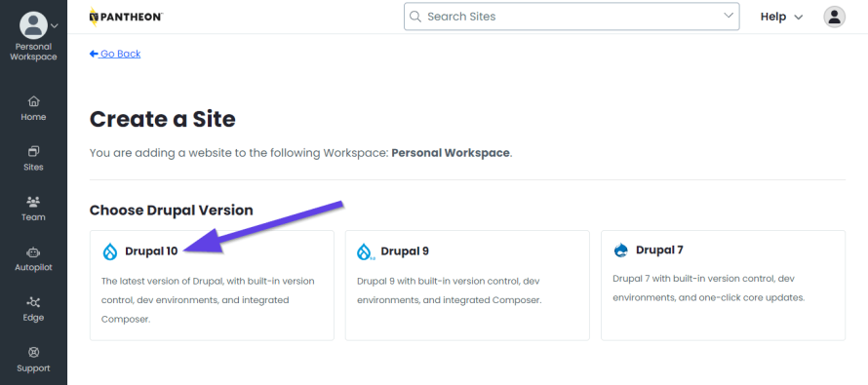Open the Team icon in the sidebar
The image size is (868, 385).
(33, 202)
